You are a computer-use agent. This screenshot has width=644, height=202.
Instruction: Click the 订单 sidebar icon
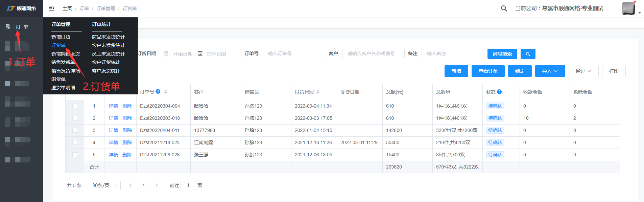8,26
